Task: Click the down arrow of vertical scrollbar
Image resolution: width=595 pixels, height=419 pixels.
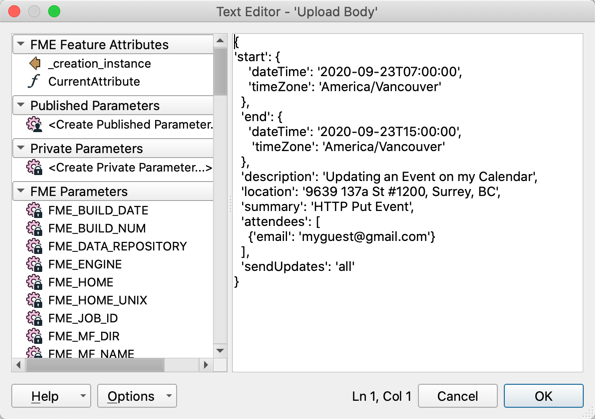Action: (220, 351)
